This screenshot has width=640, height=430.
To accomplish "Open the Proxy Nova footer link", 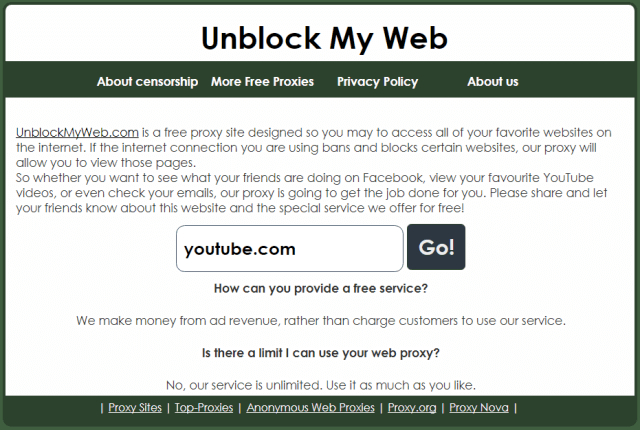I will click(x=479, y=408).
